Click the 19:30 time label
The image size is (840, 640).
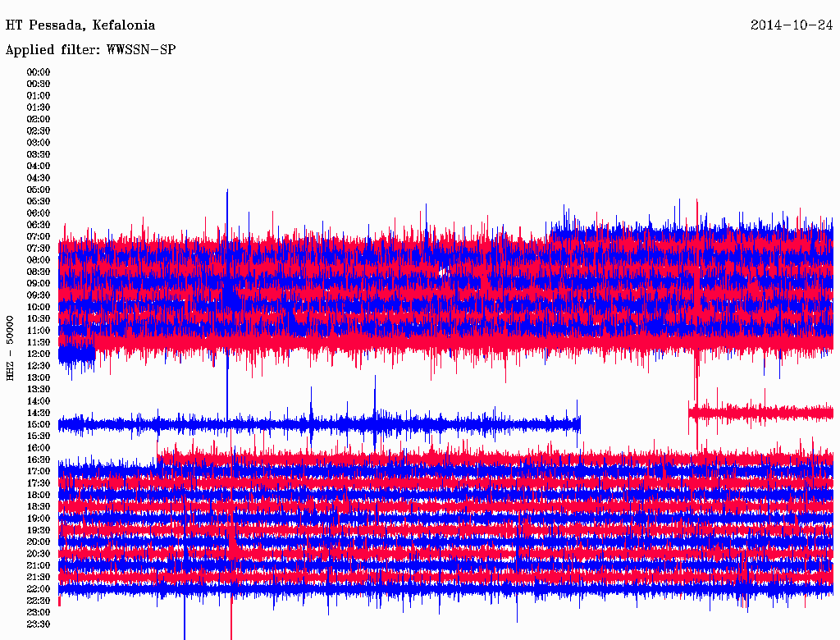(x=39, y=530)
